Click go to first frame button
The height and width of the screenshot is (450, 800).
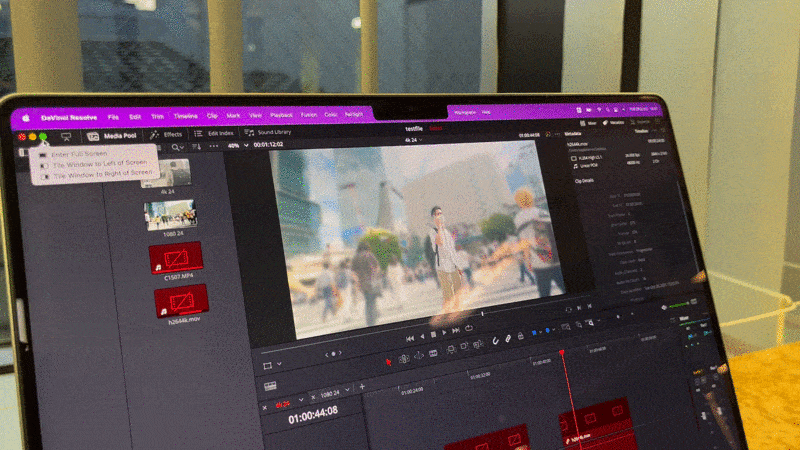[x=410, y=338]
